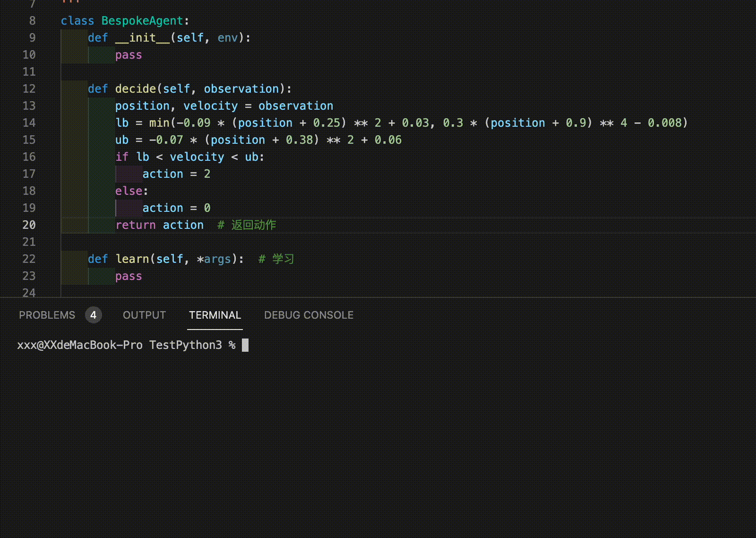Click 'if lb < velocity < ub:' line
756x538 pixels.
click(x=189, y=157)
